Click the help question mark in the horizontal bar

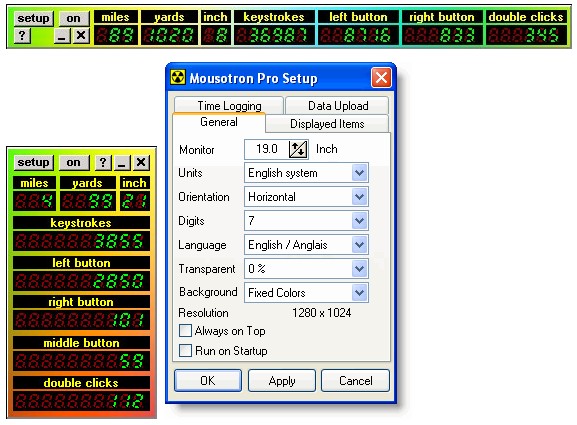pos(22,36)
